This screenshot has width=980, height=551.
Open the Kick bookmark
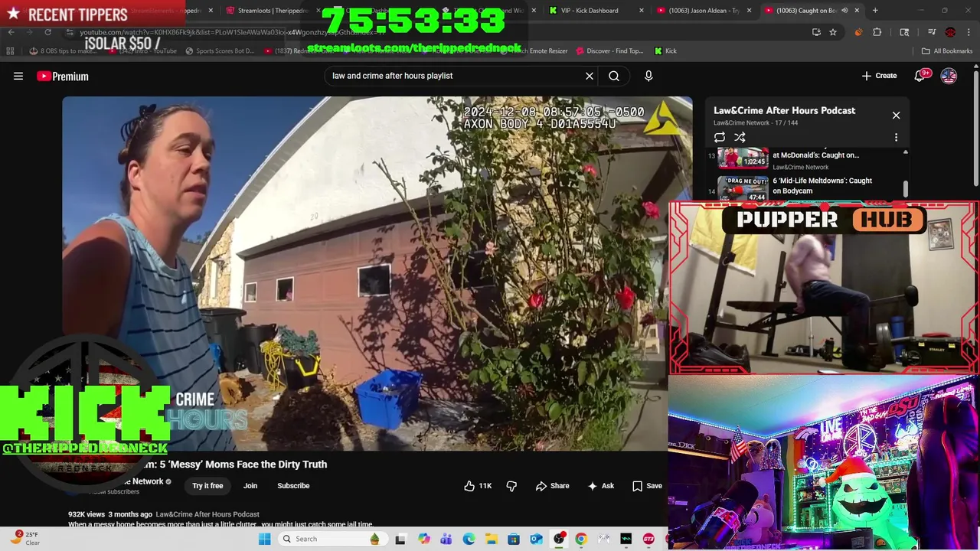point(665,51)
